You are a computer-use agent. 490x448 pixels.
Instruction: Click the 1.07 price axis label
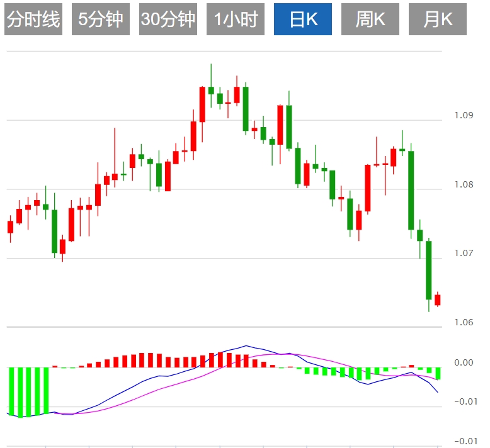click(x=463, y=254)
